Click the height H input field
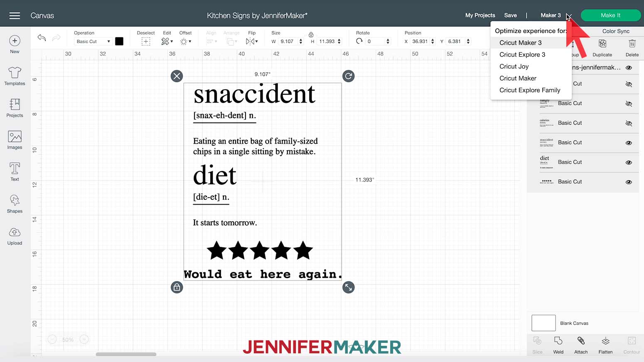The width and height of the screenshot is (644, 362). [327, 42]
